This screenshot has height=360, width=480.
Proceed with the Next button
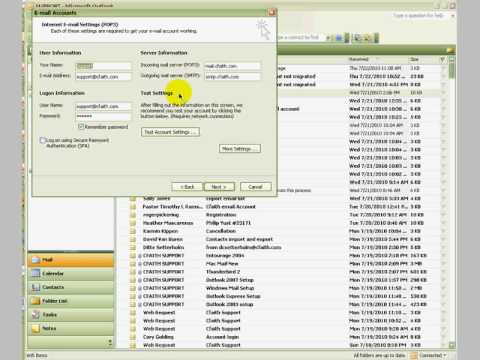point(219,187)
